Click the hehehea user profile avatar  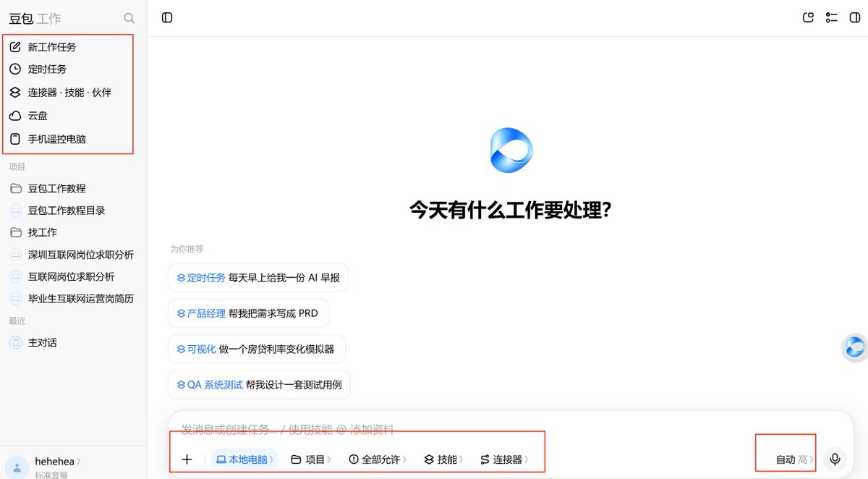17,467
